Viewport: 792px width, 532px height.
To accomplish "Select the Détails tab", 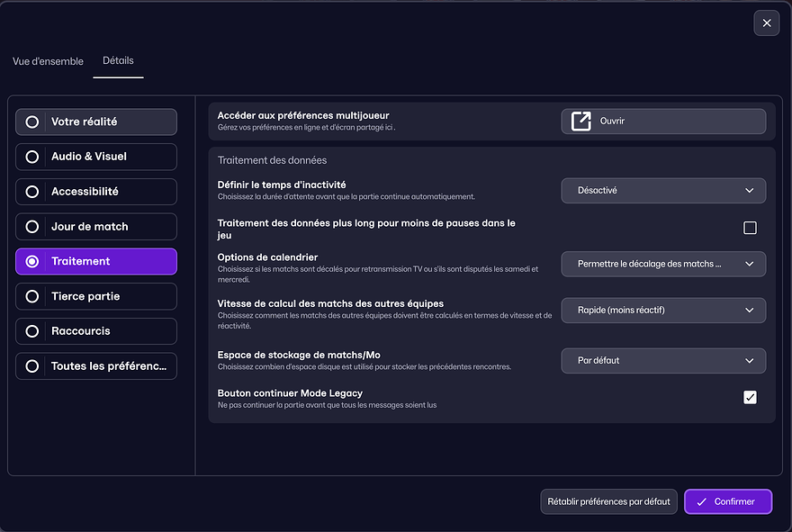I will pos(118,61).
